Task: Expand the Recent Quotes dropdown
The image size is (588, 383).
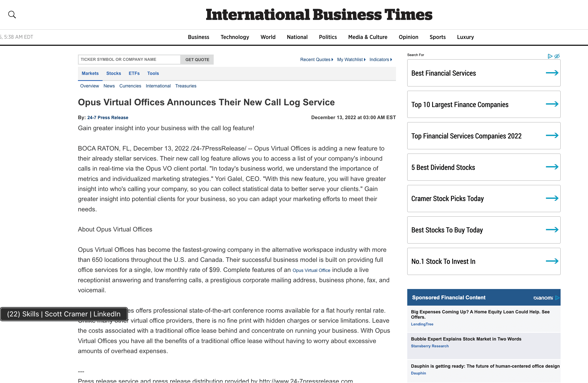Action: [x=316, y=60]
